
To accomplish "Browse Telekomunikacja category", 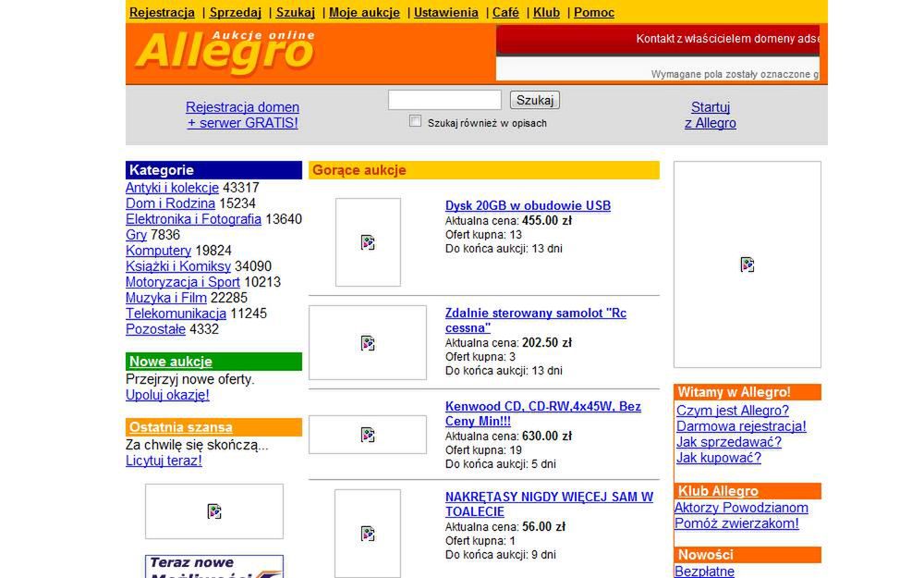I will [x=176, y=314].
